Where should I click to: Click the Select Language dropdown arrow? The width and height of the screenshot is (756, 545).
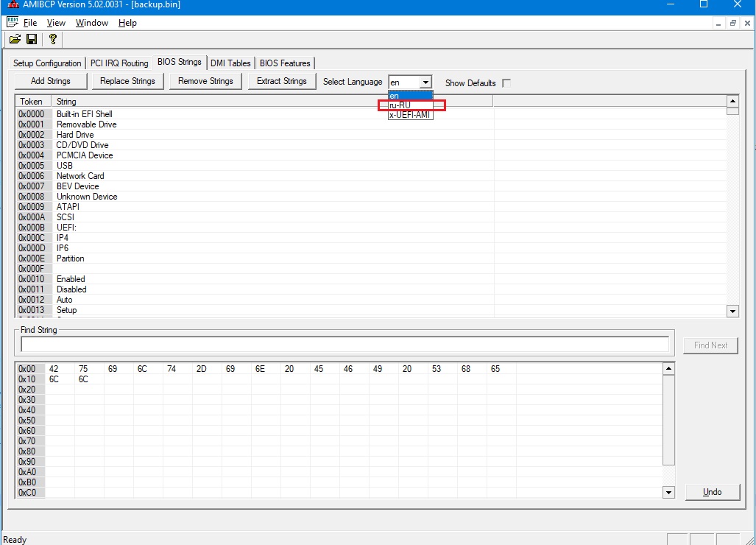coord(425,82)
